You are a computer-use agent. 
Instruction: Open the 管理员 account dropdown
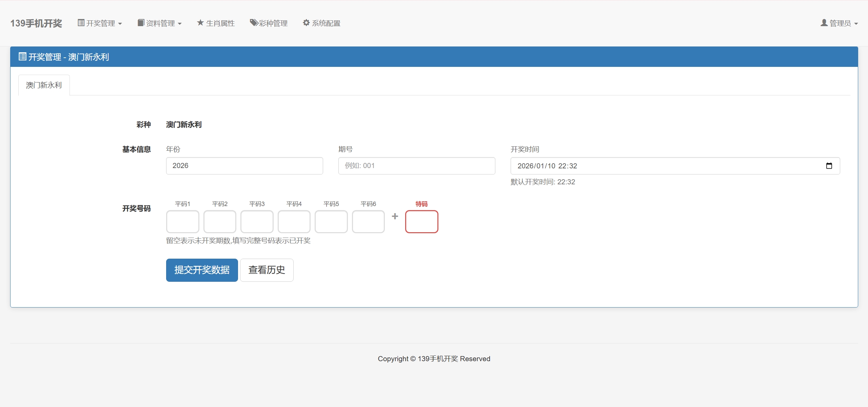[x=840, y=23]
